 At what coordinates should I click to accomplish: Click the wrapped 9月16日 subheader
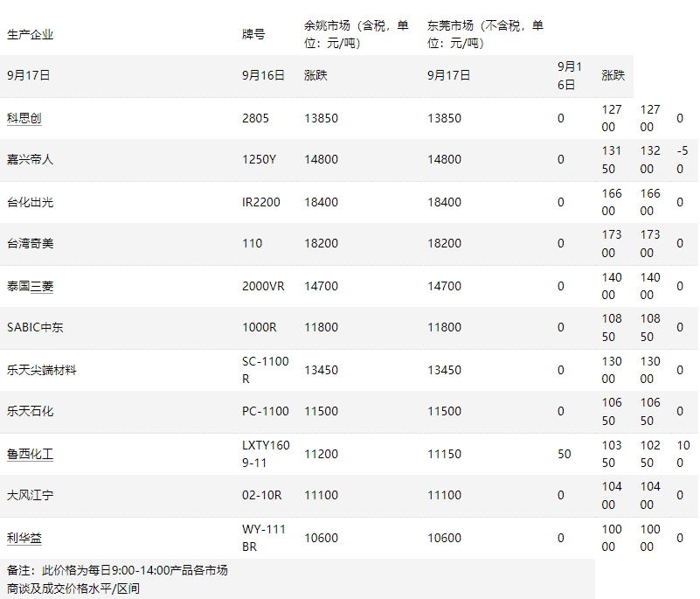(x=570, y=76)
